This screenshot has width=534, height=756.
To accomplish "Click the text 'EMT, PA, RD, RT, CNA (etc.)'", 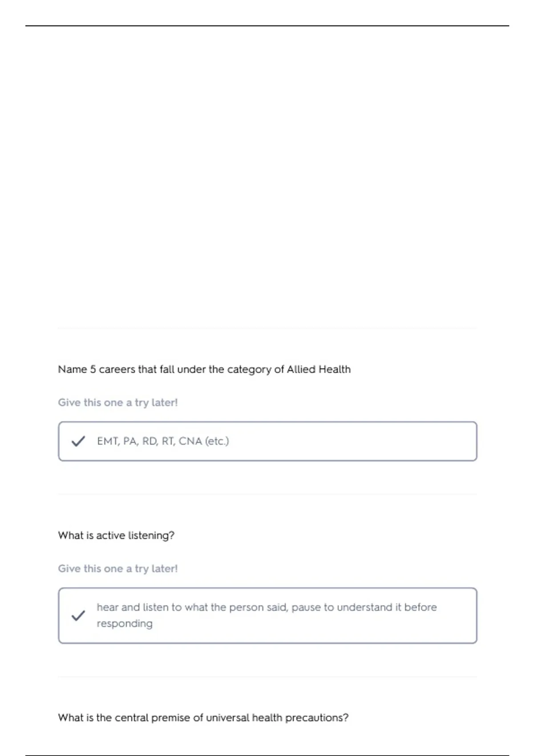I will pos(163,441).
